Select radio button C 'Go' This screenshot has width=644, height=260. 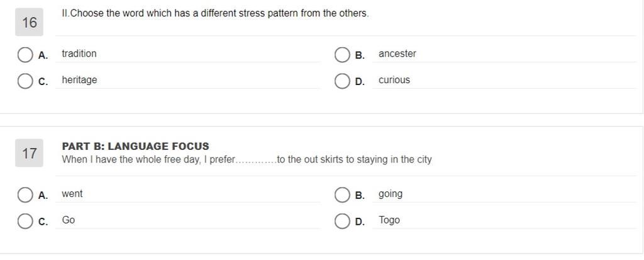(x=25, y=222)
